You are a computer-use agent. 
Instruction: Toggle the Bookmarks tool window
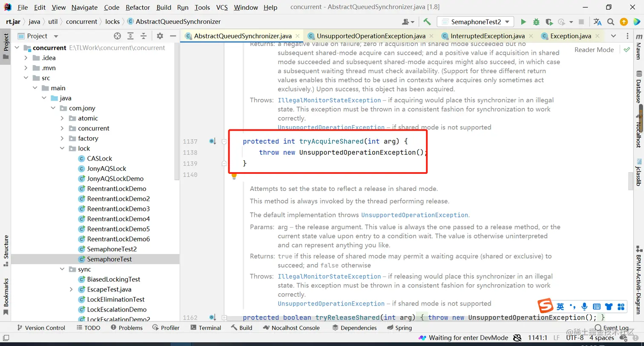pos(6,297)
